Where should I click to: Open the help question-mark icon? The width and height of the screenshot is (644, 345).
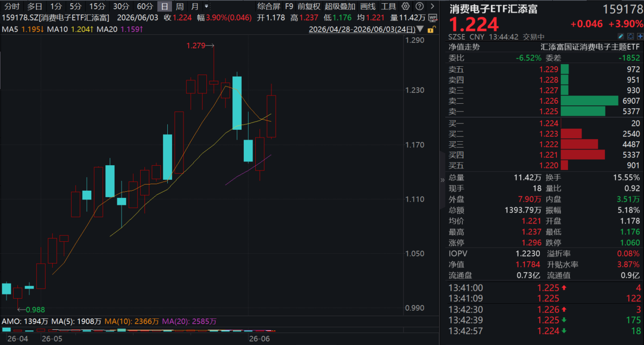click(419, 6)
